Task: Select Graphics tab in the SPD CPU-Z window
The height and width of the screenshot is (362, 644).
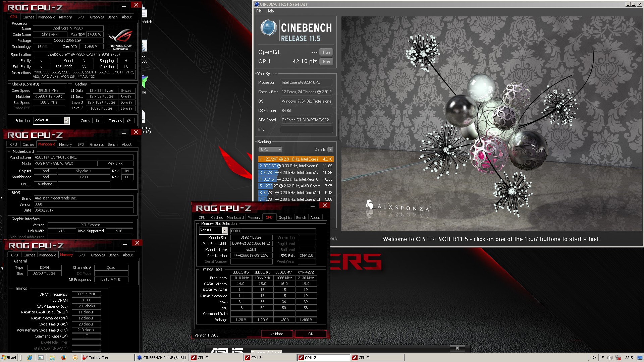Action: (x=285, y=218)
